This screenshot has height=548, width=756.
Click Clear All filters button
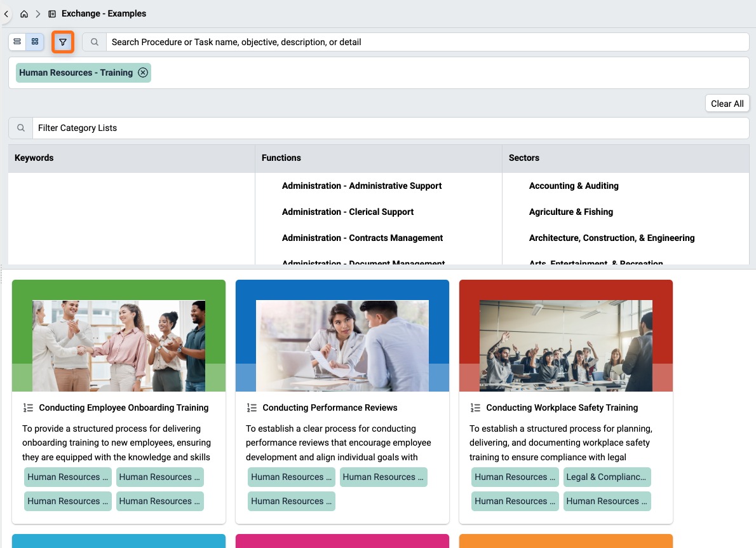(x=727, y=104)
